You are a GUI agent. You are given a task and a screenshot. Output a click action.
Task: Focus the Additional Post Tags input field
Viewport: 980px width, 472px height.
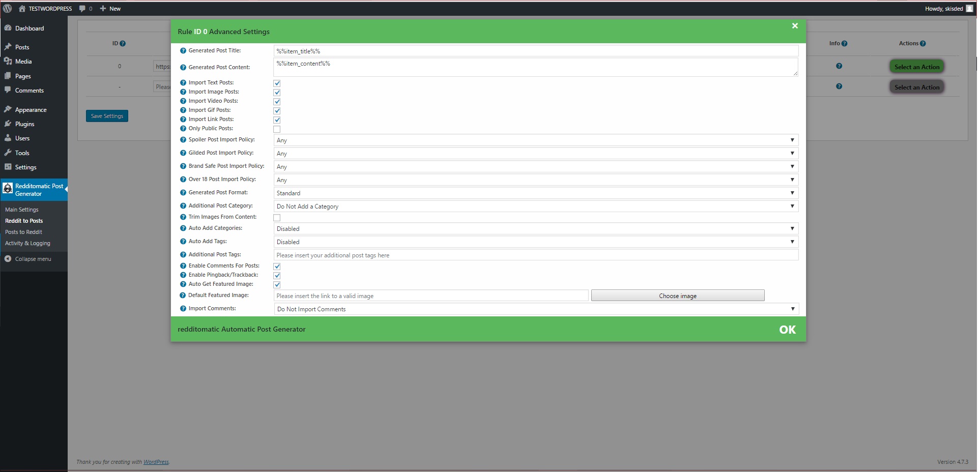click(536, 255)
